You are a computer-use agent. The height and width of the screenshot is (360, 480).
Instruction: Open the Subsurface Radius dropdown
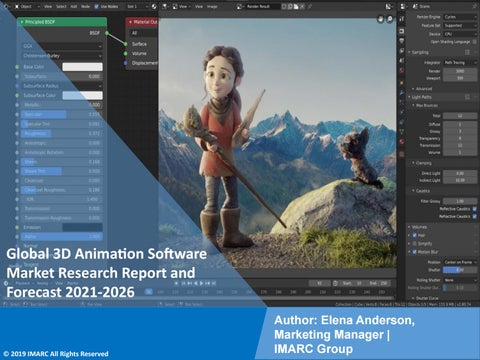point(62,86)
